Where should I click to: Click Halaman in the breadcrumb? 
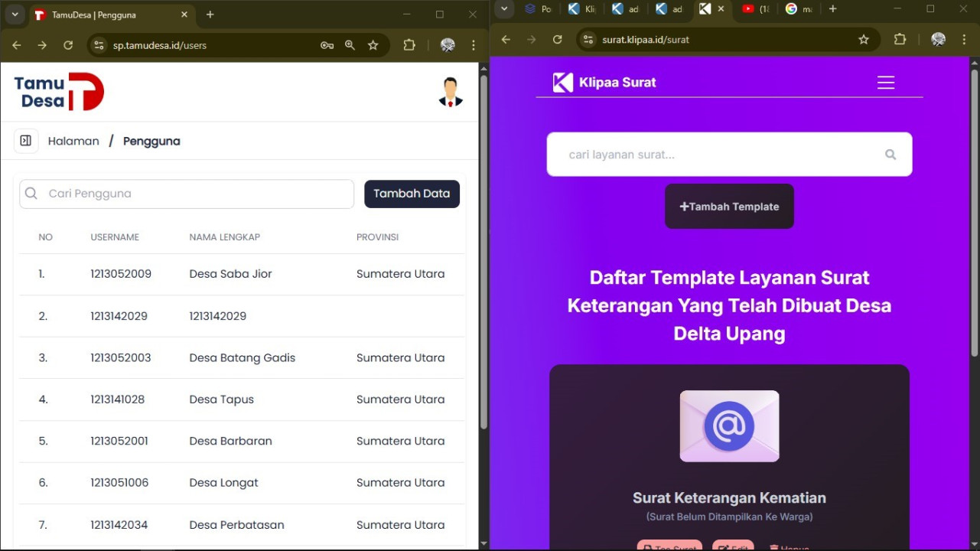pyautogui.click(x=73, y=141)
